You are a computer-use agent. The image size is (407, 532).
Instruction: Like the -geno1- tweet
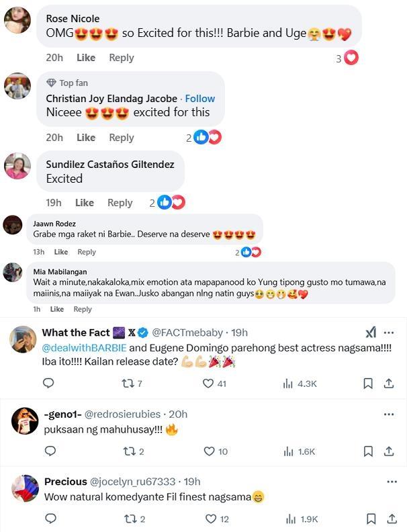210,451
